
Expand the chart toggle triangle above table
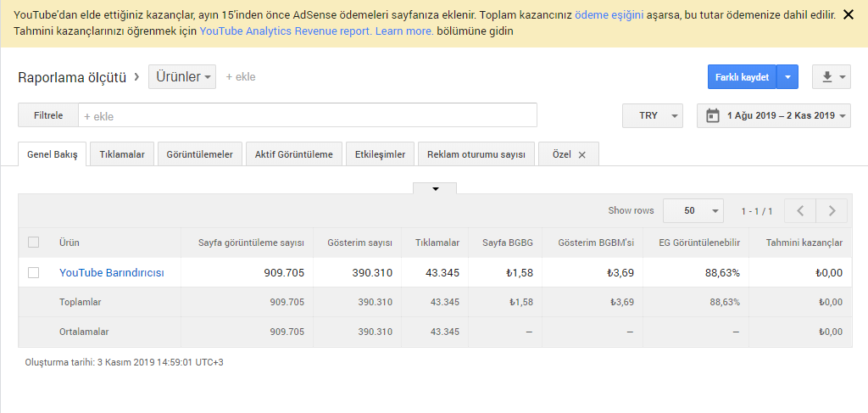[x=435, y=189]
